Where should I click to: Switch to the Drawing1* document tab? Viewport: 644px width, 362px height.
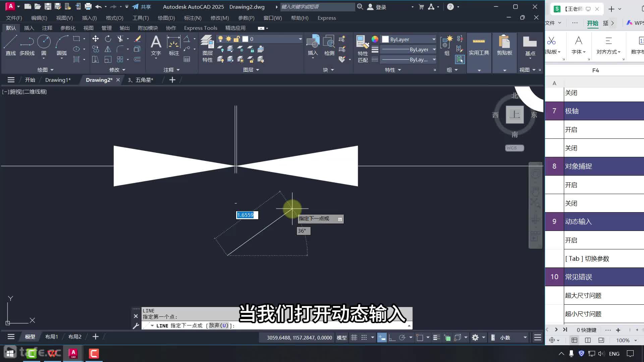[58, 80]
